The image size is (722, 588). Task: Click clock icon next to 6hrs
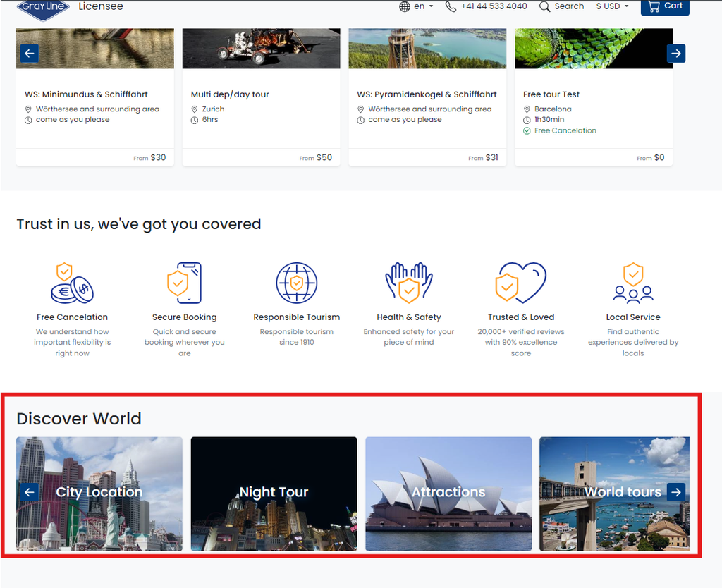click(195, 120)
